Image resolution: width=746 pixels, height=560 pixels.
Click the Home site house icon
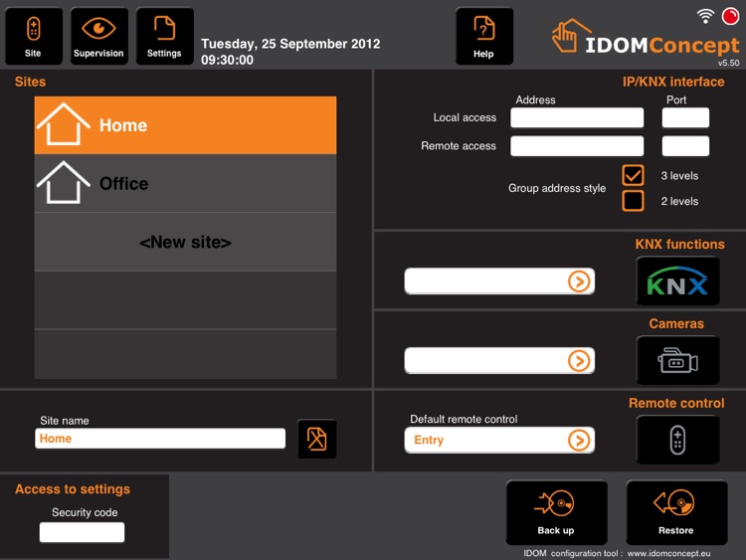63,123
